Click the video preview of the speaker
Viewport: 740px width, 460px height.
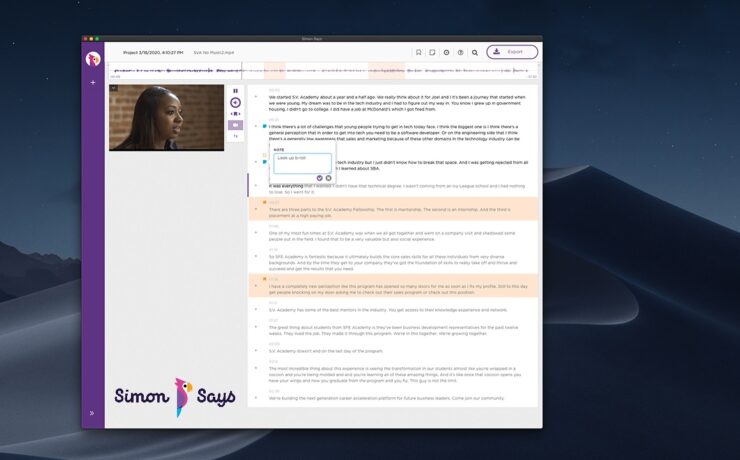tap(167, 117)
